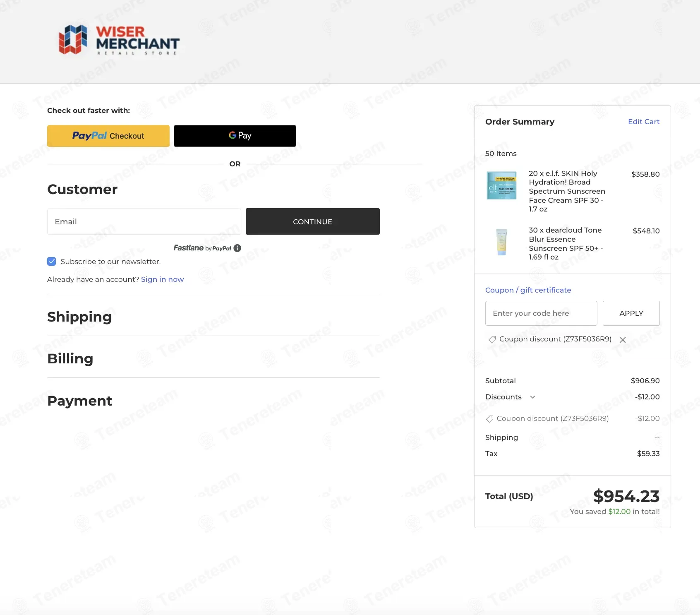
Task: Click the $954.23 total amount
Action: (626, 496)
